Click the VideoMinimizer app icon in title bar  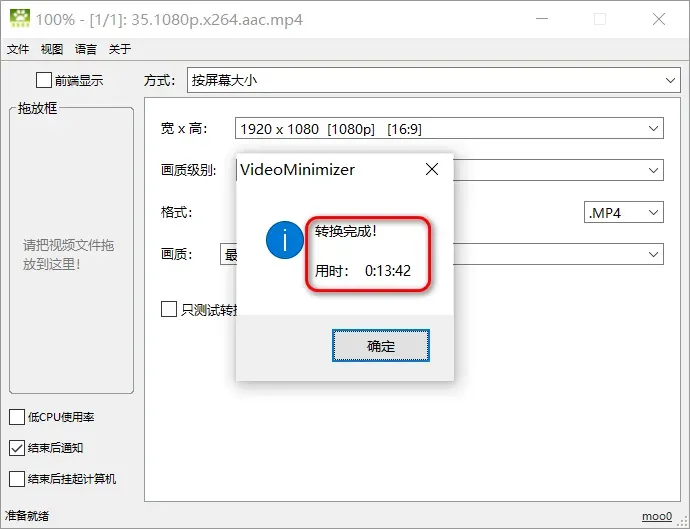point(20,19)
